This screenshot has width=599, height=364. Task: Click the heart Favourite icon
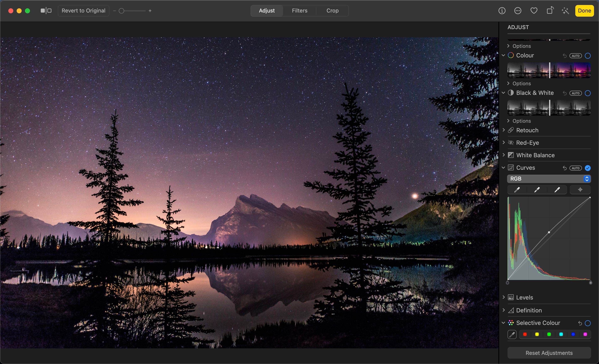point(534,11)
